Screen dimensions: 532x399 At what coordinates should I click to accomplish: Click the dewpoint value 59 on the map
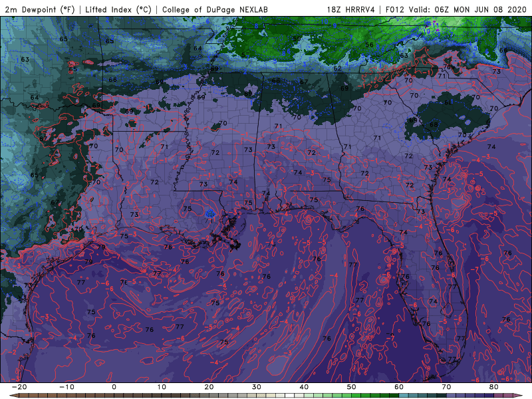297,39
